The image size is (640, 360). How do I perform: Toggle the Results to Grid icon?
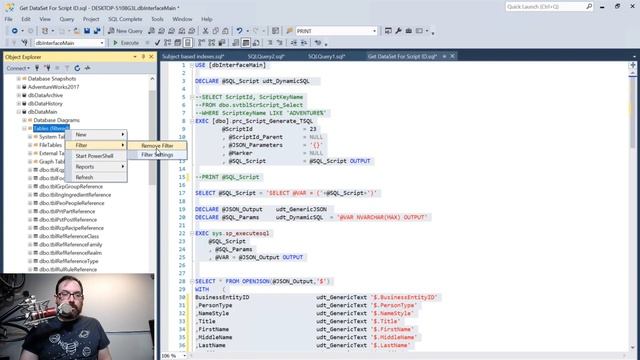tap(246, 43)
